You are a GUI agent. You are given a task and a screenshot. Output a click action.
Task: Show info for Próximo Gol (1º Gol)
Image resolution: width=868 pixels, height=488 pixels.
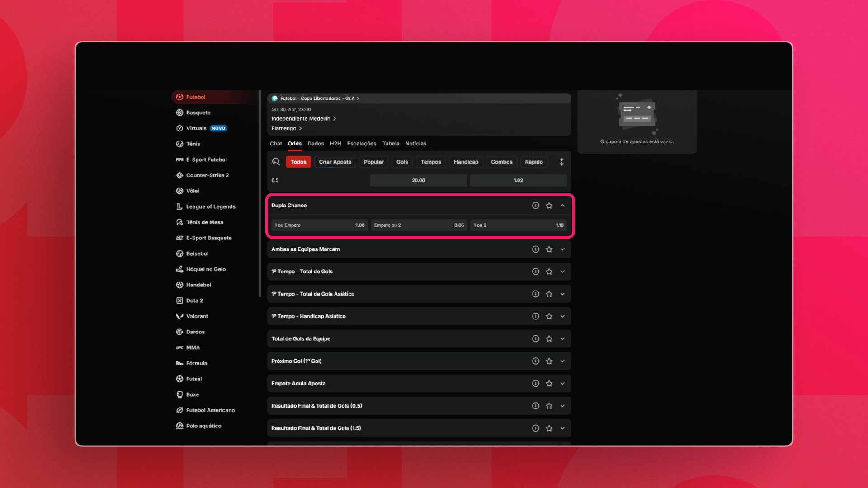pos(536,361)
